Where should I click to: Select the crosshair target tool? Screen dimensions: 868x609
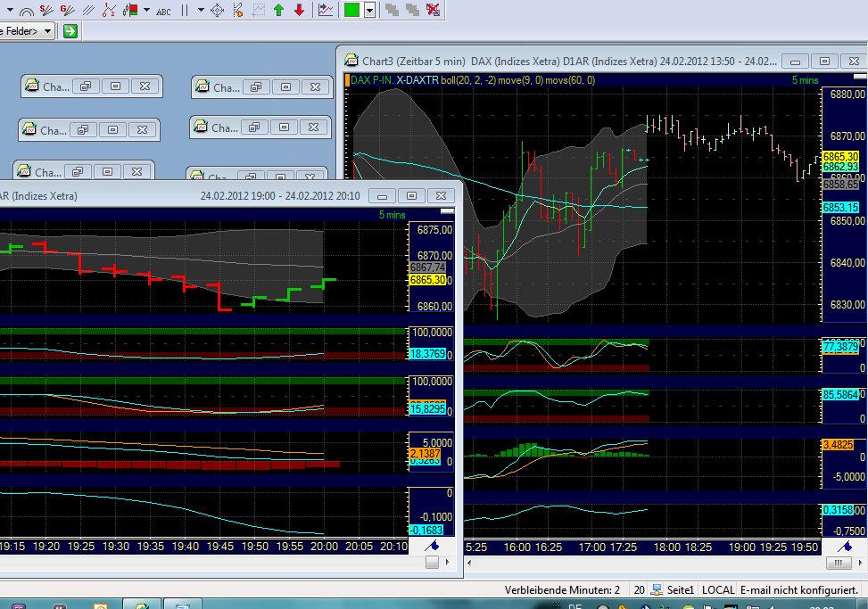[x=217, y=10]
